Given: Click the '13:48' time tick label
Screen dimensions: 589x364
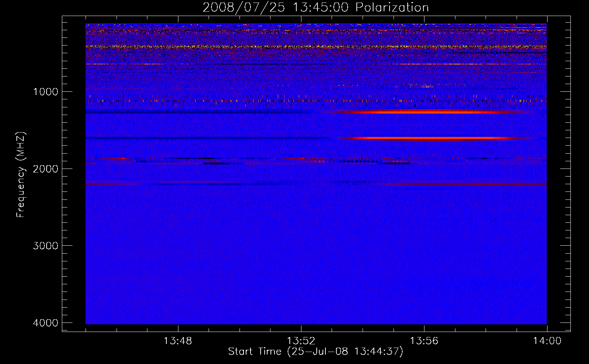Looking at the screenshot, I should click(178, 341).
